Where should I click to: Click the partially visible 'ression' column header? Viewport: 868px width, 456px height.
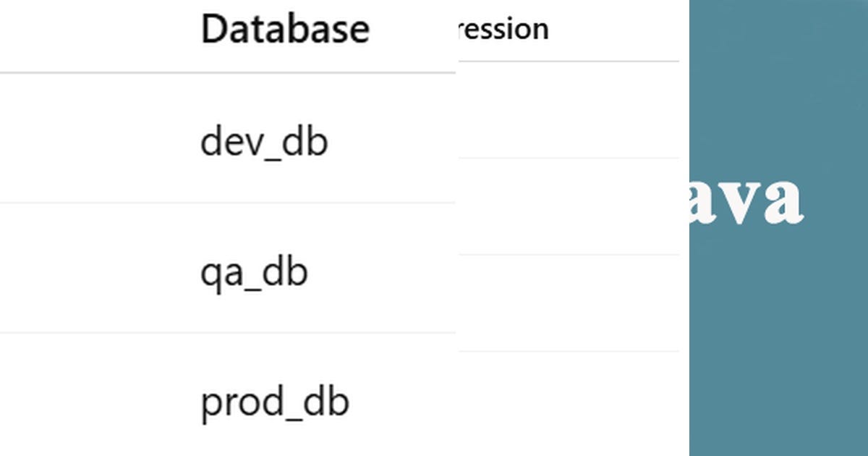click(503, 30)
